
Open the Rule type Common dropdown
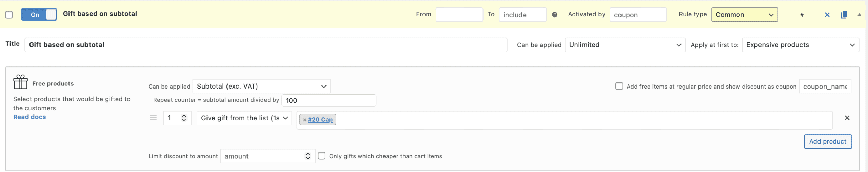click(744, 15)
